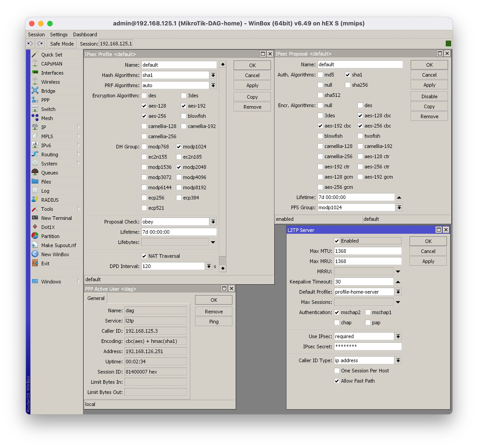Click Ping in PPP Active User
The height and width of the screenshot is (448, 478).
tap(214, 322)
